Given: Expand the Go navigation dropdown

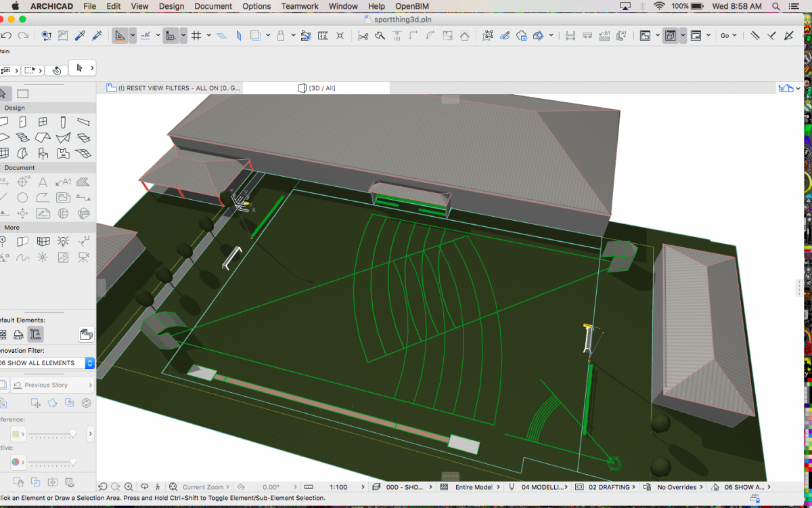Looking at the screenshot, I should (x=728, y=36).
